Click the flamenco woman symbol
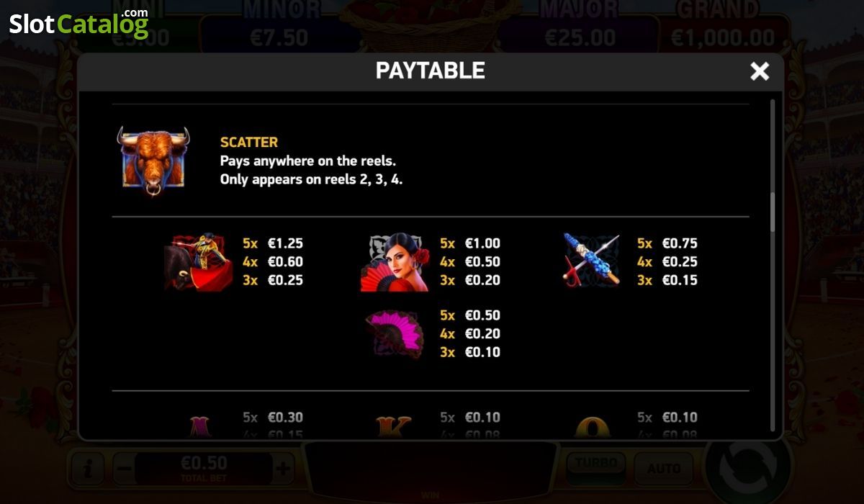Screen dimensions: 864x504 click(395, 262)
